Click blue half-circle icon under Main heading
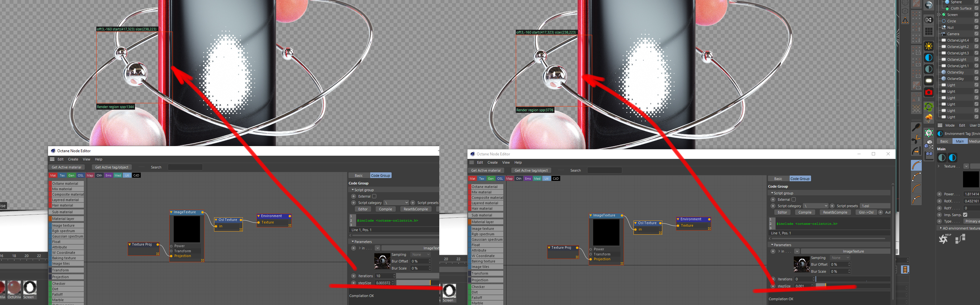 tap(952, 157)
